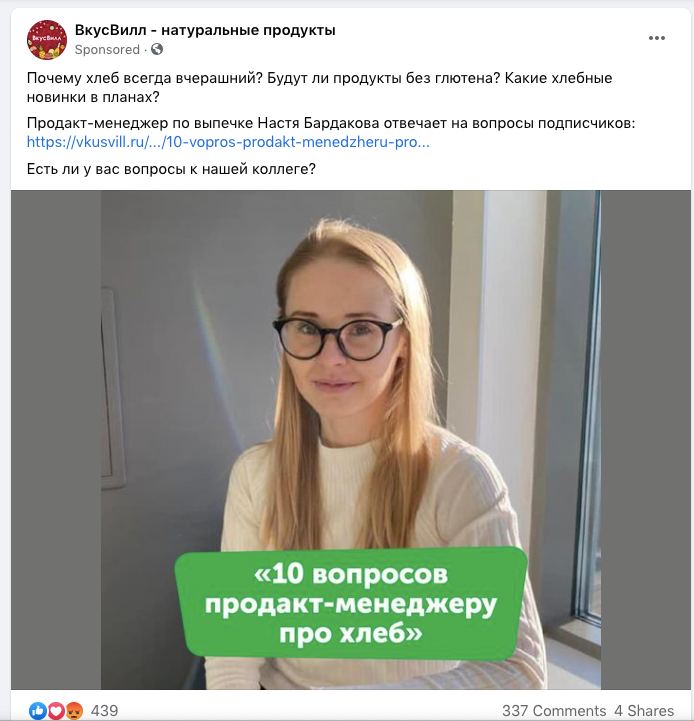Click the angry face reaction icon

pyautogui.click(x=74, y=711)
